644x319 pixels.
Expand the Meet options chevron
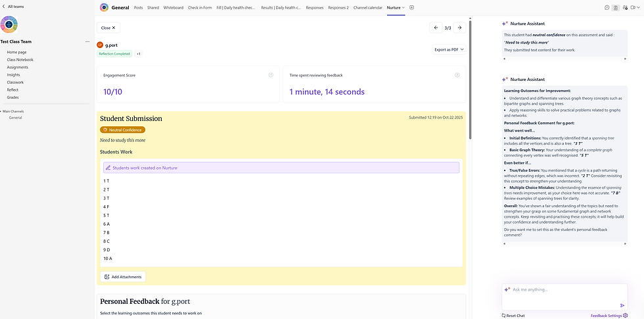pyautogui.click(x=639, y=7)
